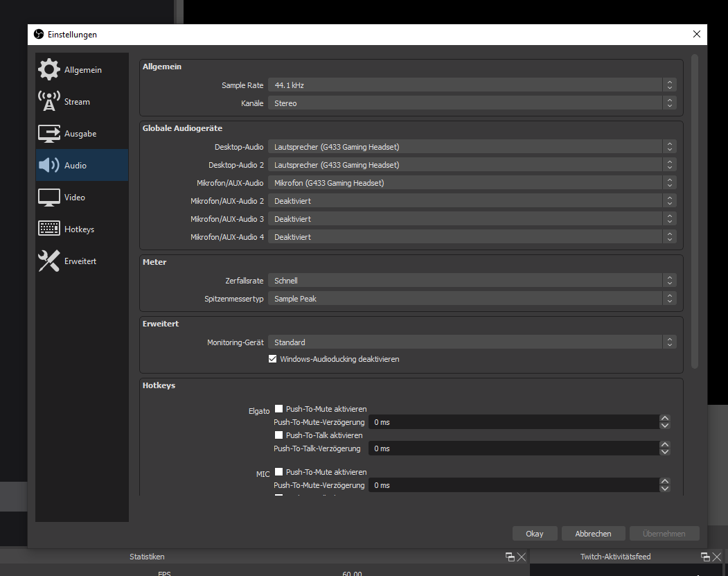Click the Ausgabe output icon
728x576 pixels.
tap(49, 133)
